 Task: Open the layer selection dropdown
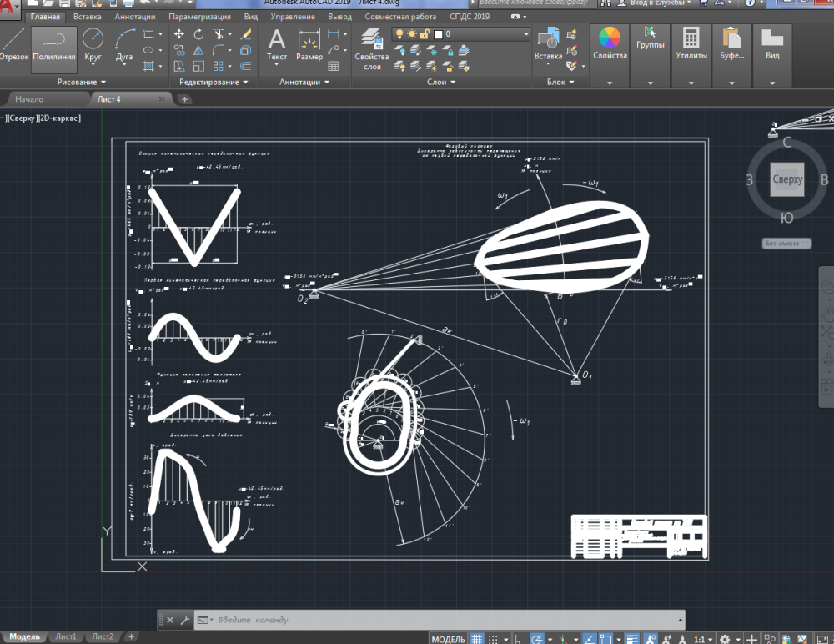(x=461, y=34)
